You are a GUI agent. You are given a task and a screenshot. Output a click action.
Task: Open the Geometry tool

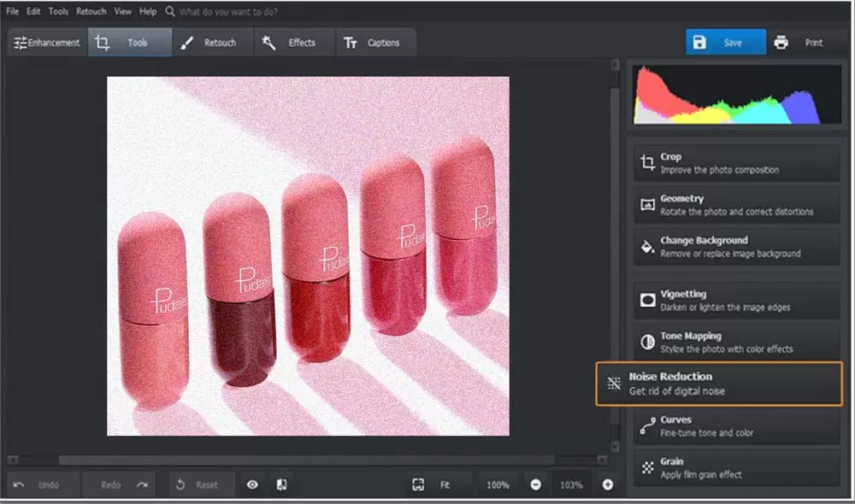[x=736, y=205]
